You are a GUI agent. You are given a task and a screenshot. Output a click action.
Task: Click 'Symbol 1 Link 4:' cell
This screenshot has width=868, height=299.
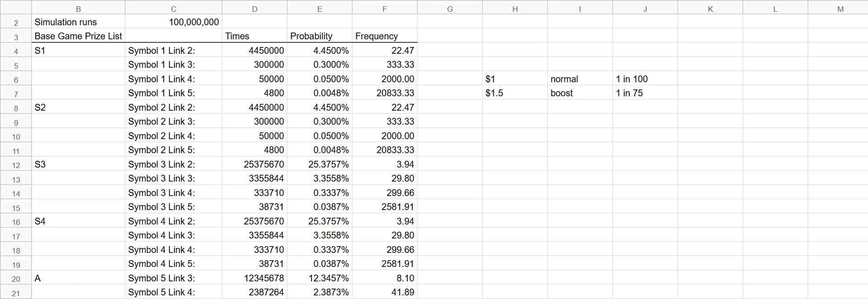coord(174,79)
